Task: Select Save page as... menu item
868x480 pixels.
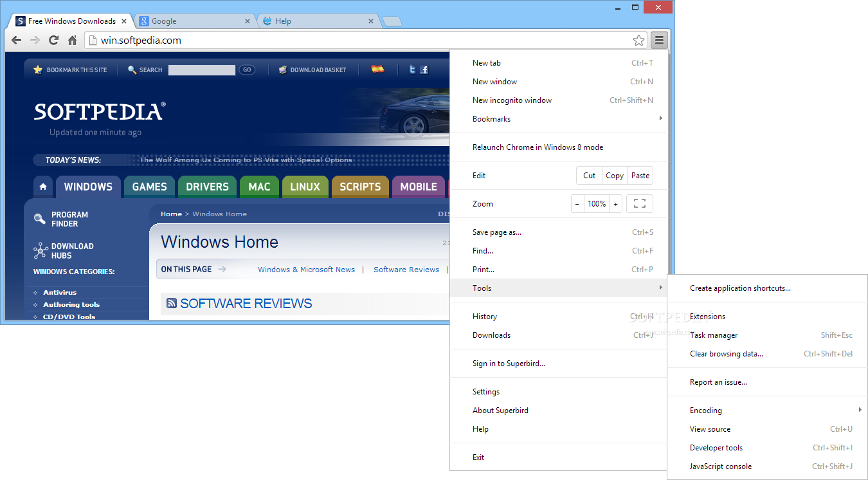Action: point(559,232)
